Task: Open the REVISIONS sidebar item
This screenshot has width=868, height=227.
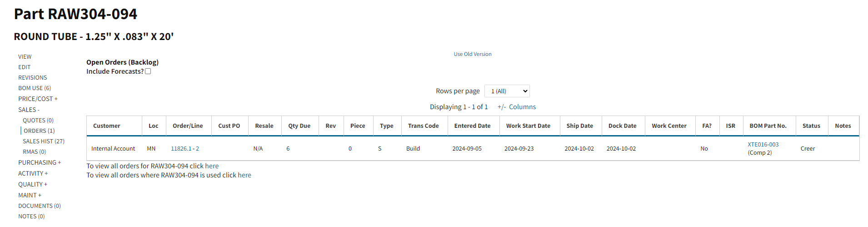Action: click(x=33, y=78)
